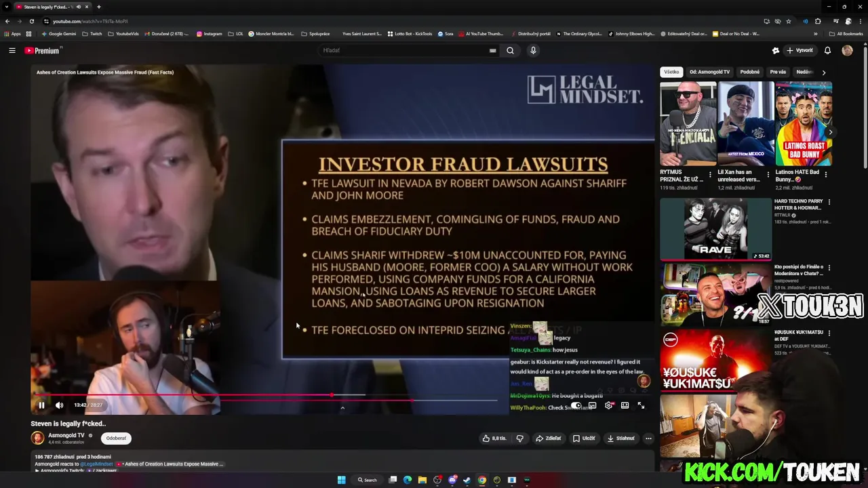Open options for the HARD TECHNO PARRY HOTTER video

tap(829, 202)
